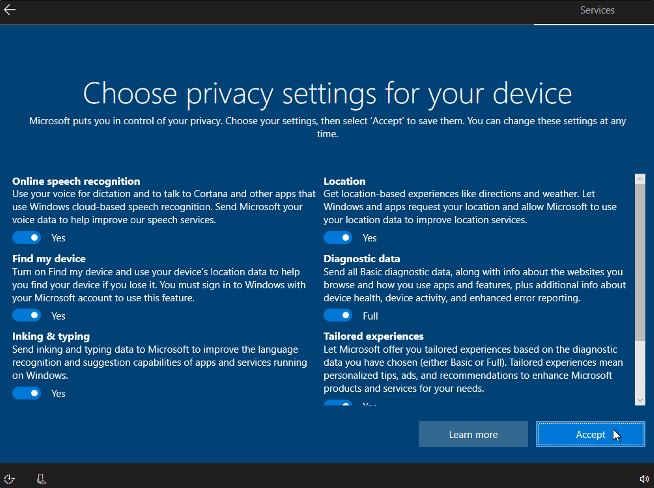This screenshot has width=654, height=488.
Task: Go back using the arrow icon
Action: coord(9,10)
